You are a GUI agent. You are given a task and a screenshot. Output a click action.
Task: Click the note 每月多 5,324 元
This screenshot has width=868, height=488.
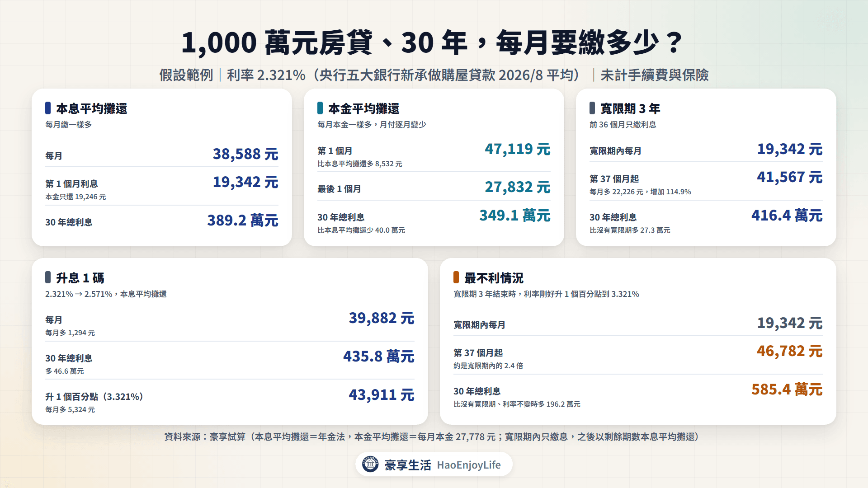coord(70,410)
